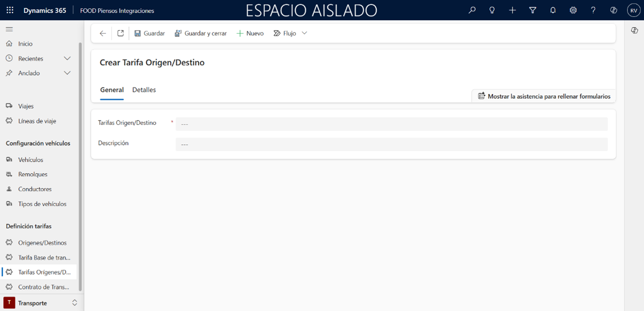Click the advanced filter funnel icon
The image size is (644, 311).
532,10
